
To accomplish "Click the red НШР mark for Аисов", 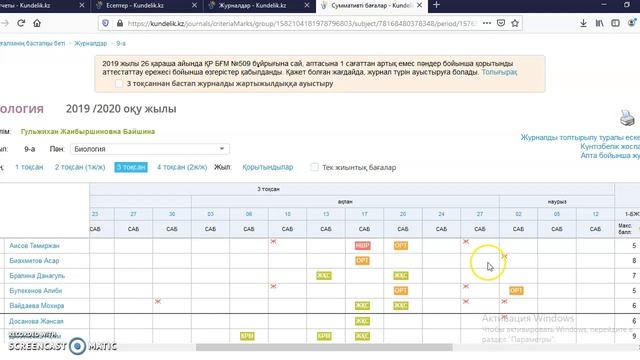I will [x=362, y=245].
